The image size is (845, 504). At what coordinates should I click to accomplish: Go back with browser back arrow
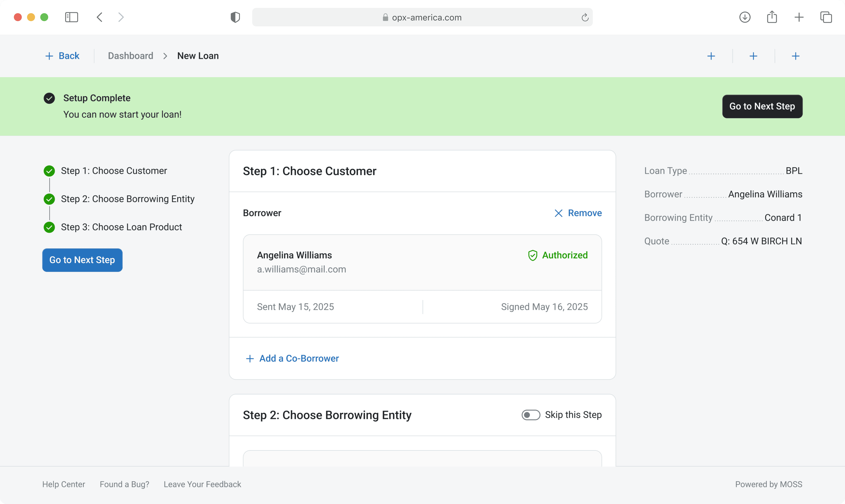[x=99, y=17]
